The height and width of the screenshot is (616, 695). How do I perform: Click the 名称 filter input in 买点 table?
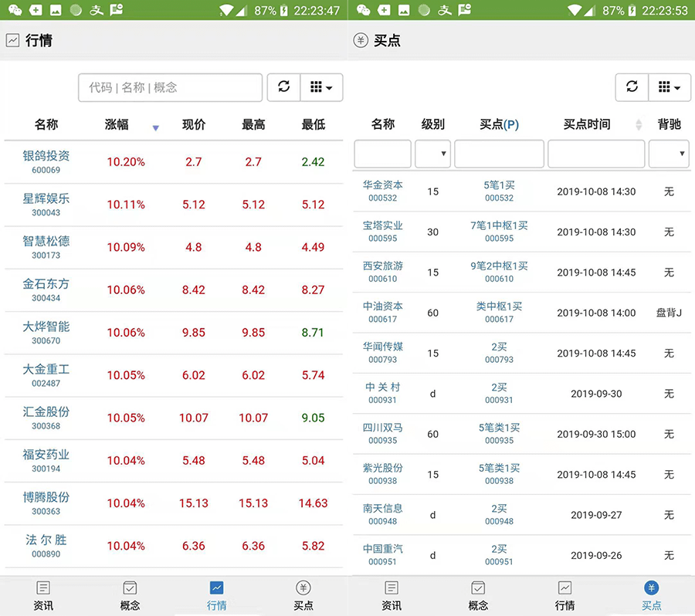pos(382,154)
